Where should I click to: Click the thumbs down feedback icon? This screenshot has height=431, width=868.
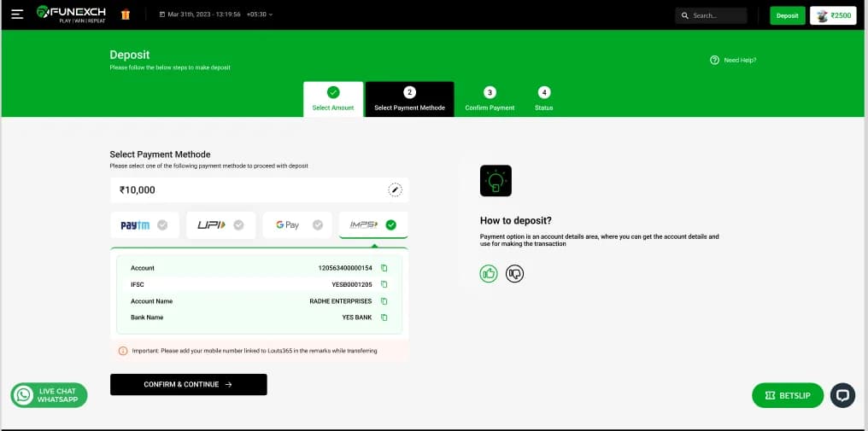click(514, 274)
